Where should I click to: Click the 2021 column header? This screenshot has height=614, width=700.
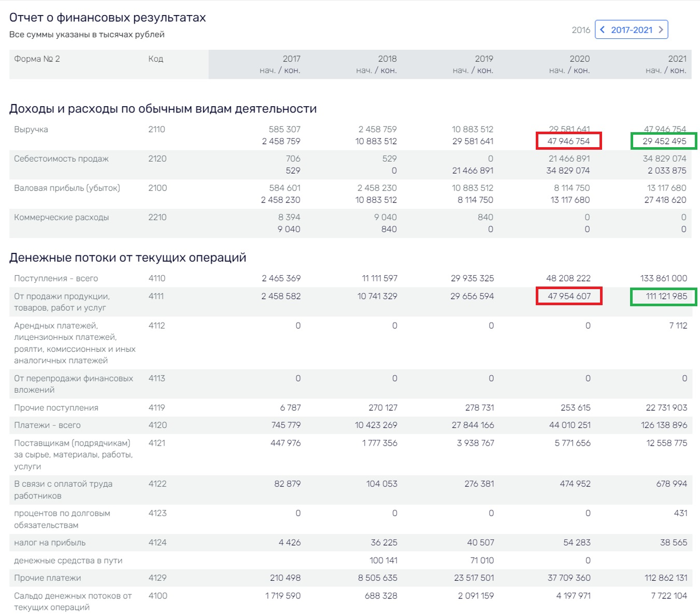pos(677,59)
